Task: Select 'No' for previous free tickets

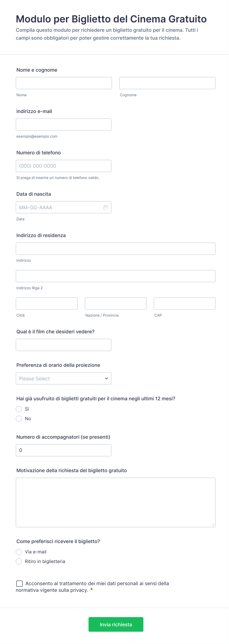Action: click(19, 419)
